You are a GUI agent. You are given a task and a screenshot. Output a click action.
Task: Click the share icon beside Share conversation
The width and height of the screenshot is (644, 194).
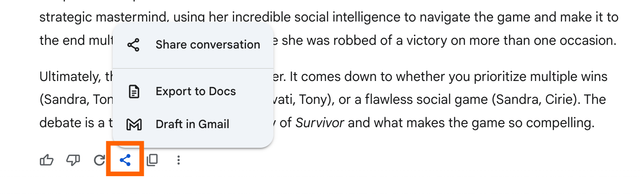click(134, 45)
